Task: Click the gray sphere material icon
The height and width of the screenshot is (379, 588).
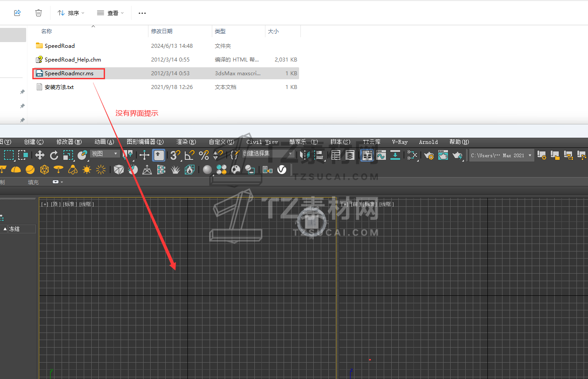Action: (207, 170)
